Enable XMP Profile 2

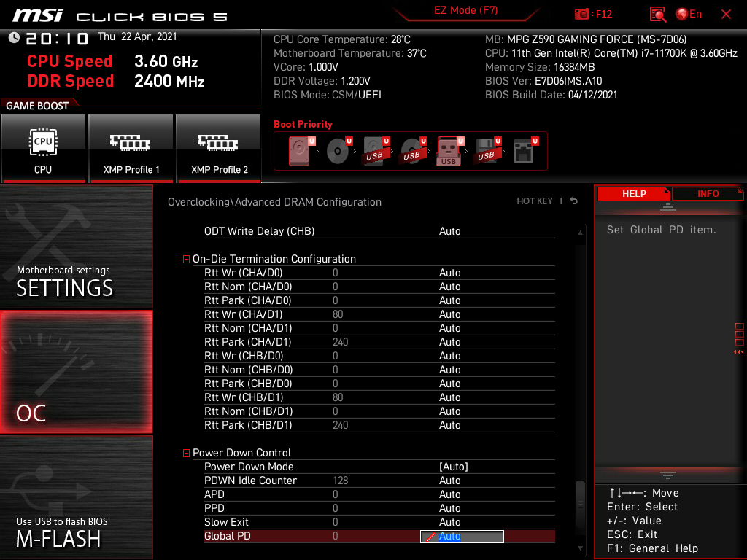pyautogui.click(x=219, y=148)
